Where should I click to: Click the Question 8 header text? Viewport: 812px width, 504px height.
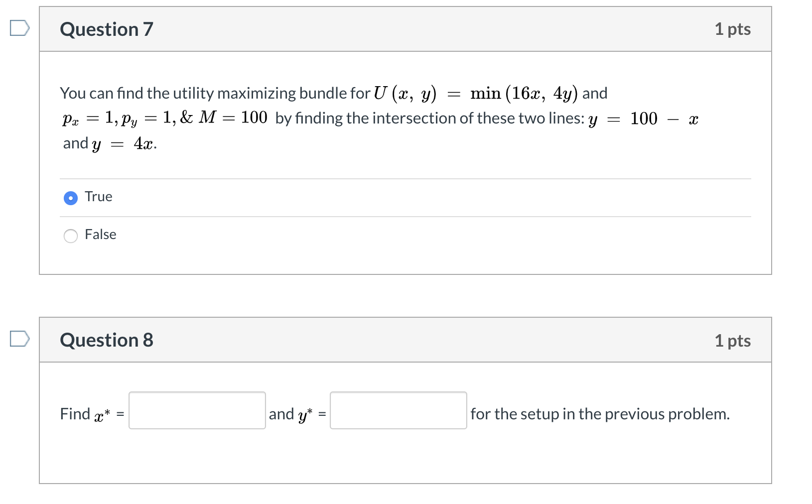[x=106, y=340]
